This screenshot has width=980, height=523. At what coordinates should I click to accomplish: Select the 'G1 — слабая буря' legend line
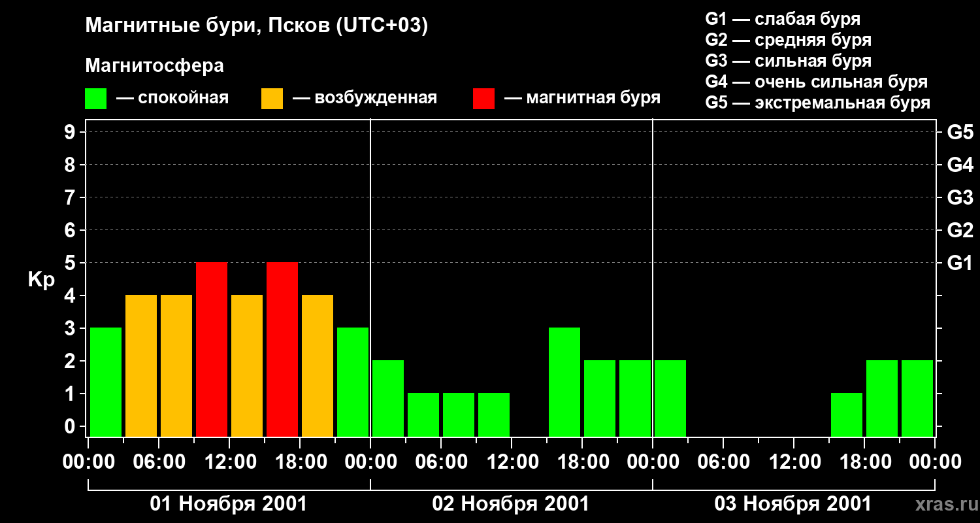click(x=783, y=19)
